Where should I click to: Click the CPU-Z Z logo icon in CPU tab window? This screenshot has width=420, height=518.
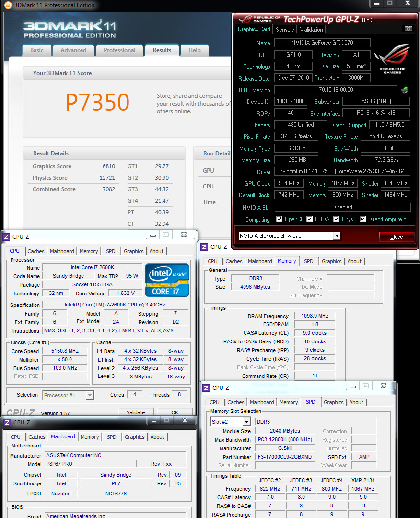click(x=6, y=237)
